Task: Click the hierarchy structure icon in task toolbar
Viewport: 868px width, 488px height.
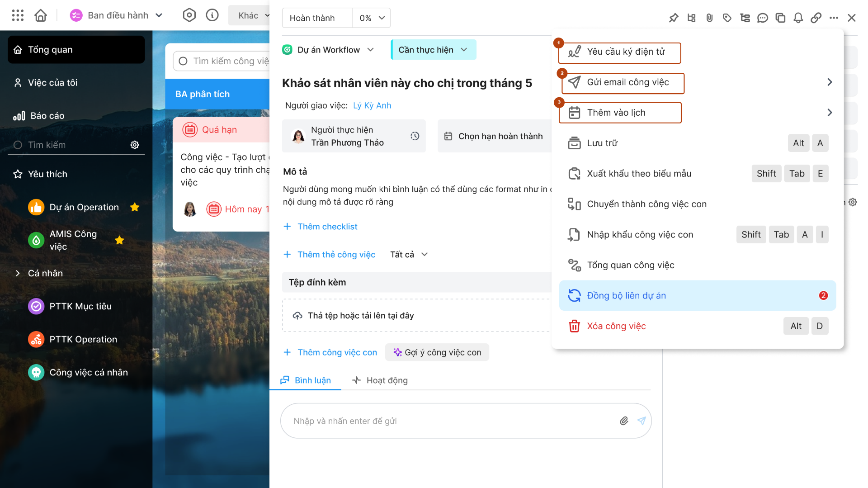Action: [x=691, y=18]
